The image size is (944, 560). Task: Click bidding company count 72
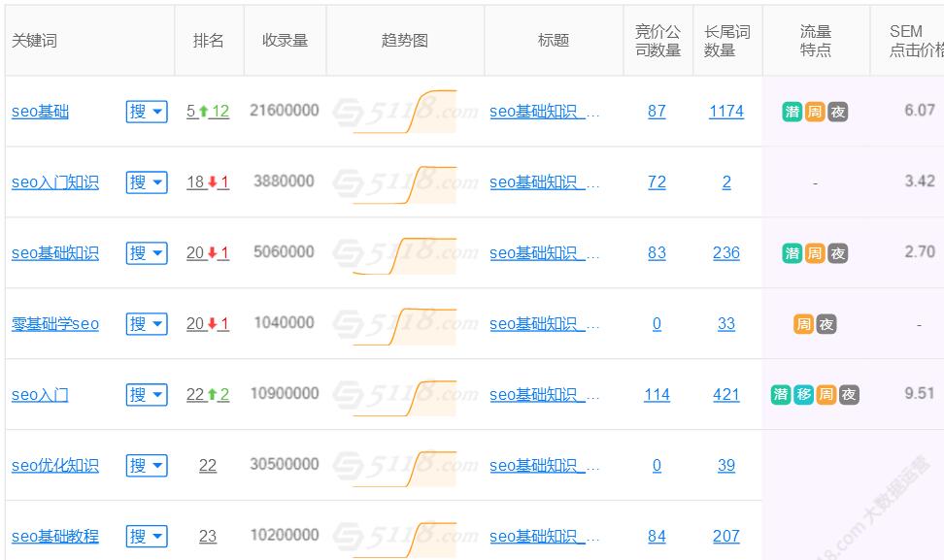[x=657, y=182]
